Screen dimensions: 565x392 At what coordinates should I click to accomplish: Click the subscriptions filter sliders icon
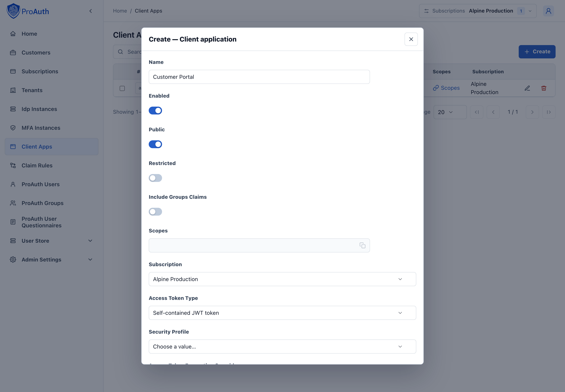[x=426, y=11]
